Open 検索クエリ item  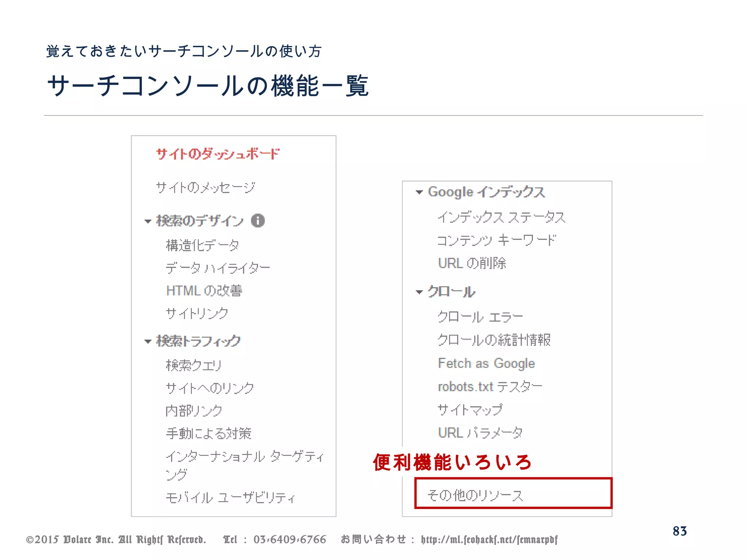coord(194,365)
